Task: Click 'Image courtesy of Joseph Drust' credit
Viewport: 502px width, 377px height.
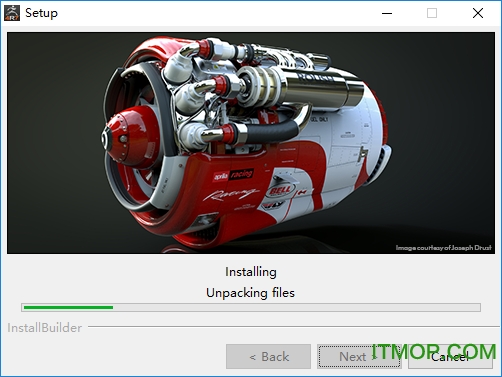Action: [x=443, y=247]
